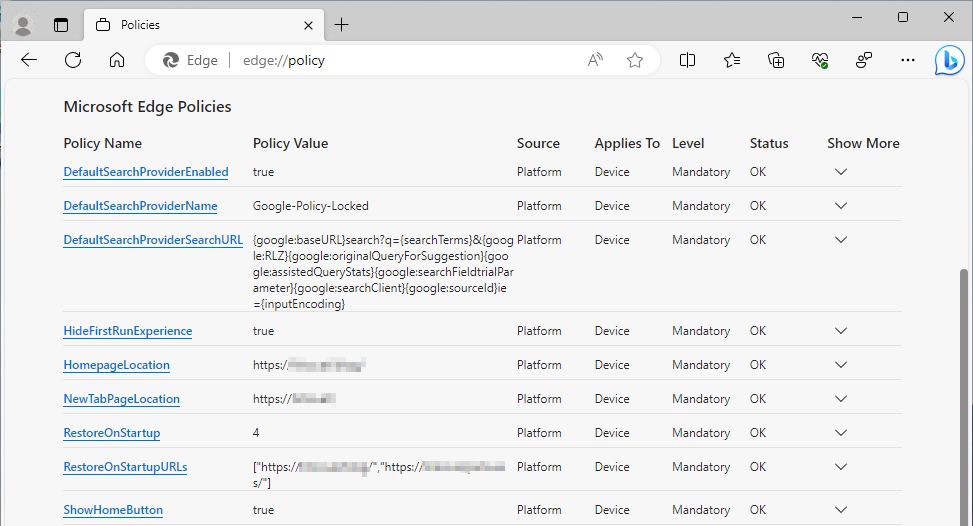973x526 pixels.
Task: Expand Show More for NewTabPageLocation
Action: point(841,399)
